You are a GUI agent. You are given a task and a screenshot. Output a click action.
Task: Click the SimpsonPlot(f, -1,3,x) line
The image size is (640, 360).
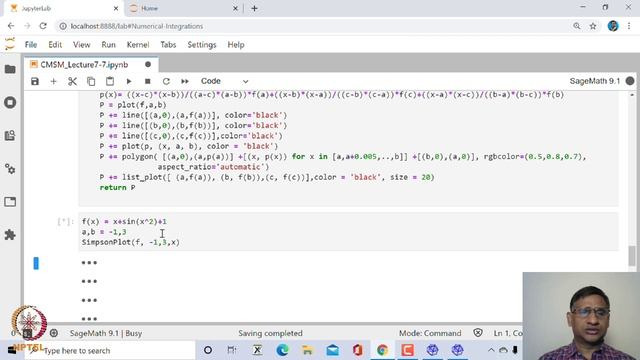click(131, 242)
